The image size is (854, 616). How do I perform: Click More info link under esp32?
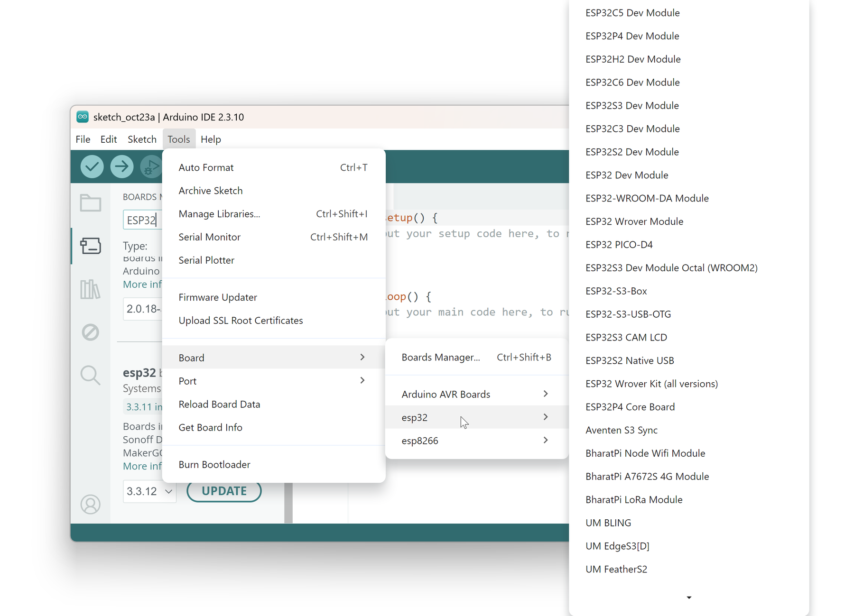click(x=142, y=466)
